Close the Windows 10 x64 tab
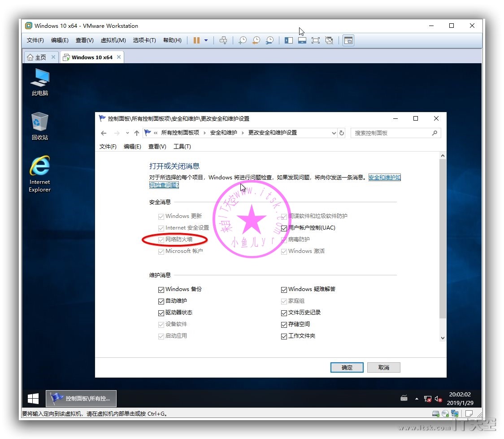The image size is (504, 439). point(119,57)
